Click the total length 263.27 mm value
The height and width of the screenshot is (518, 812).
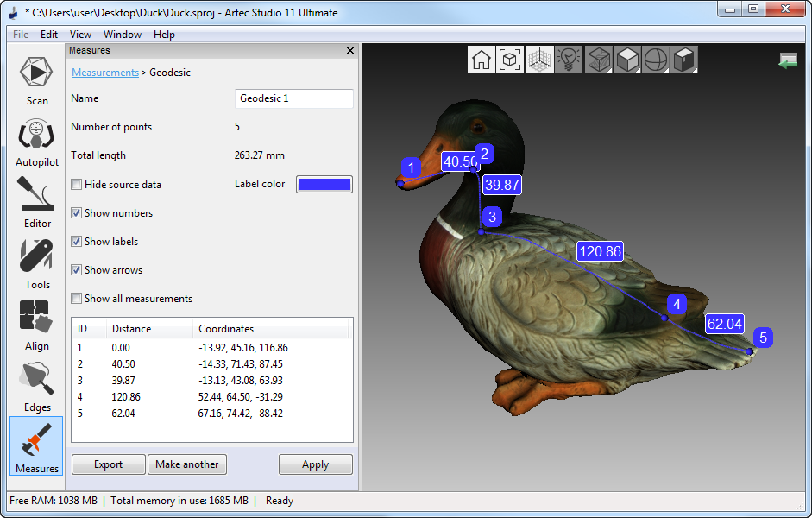click(x=260, y=155)
